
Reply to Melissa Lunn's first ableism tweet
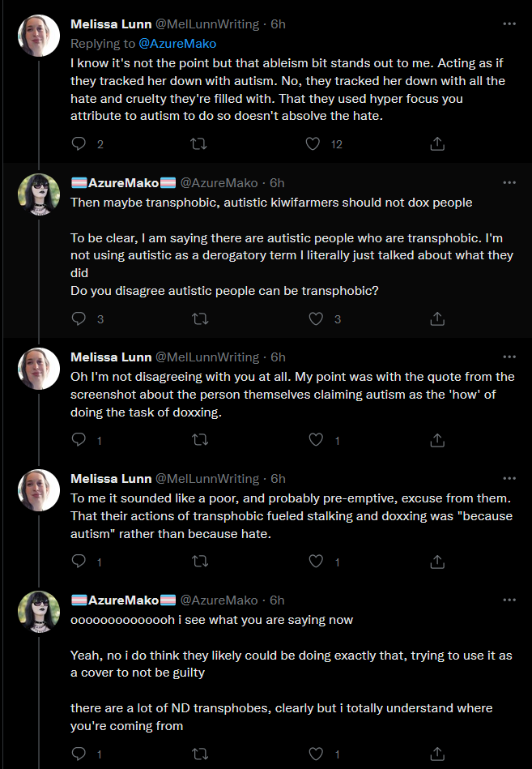coord(79,143)
